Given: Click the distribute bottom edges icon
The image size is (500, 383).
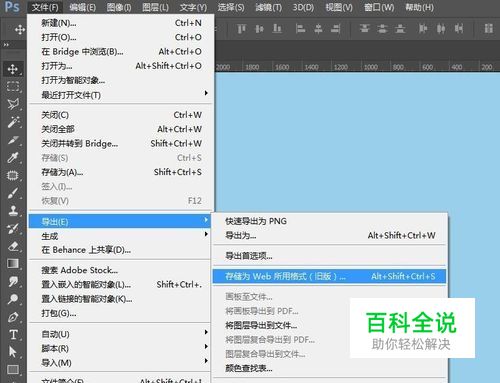Looking at the screenshot, I should coord(400,29).
